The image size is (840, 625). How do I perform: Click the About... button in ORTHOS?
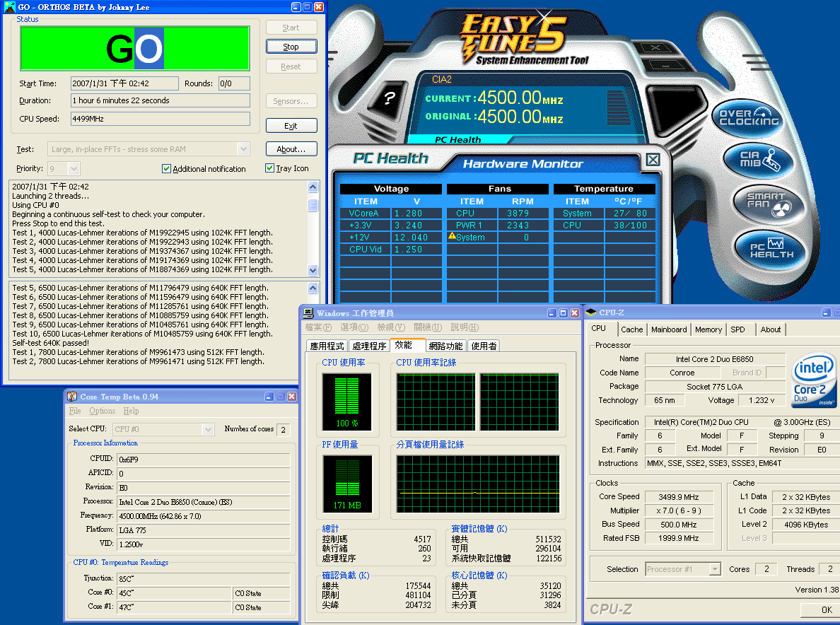(x=291, y=149)
